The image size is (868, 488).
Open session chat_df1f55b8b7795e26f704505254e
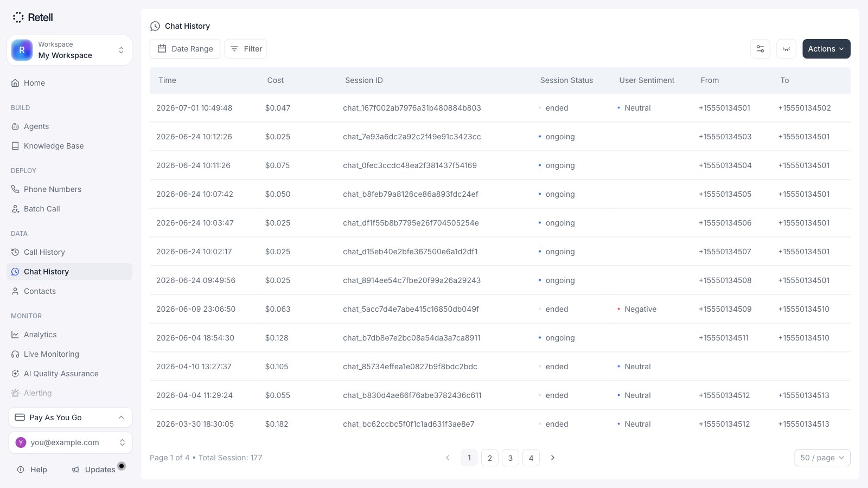[x=411, y=223]
